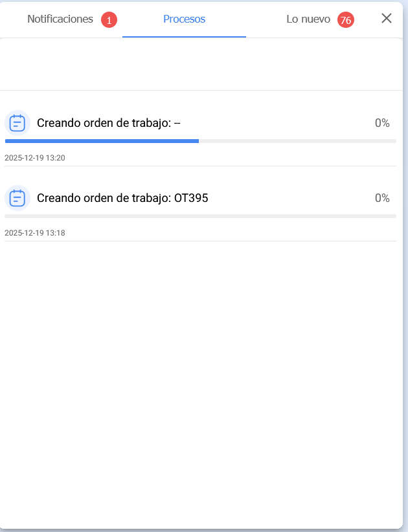Screen dimensions: 408x532
Task: Click the blank strip above the process list
Action: coord(201,65)
